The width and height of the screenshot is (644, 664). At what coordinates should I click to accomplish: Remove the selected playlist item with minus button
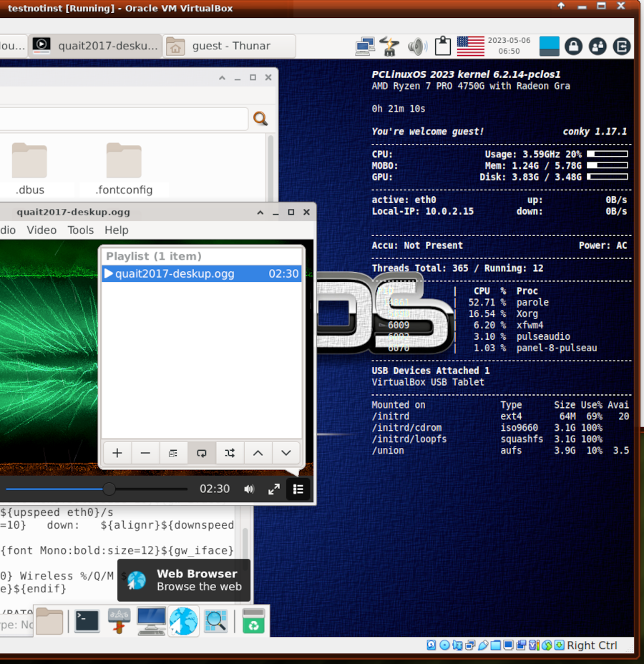[x=145, y=453]
